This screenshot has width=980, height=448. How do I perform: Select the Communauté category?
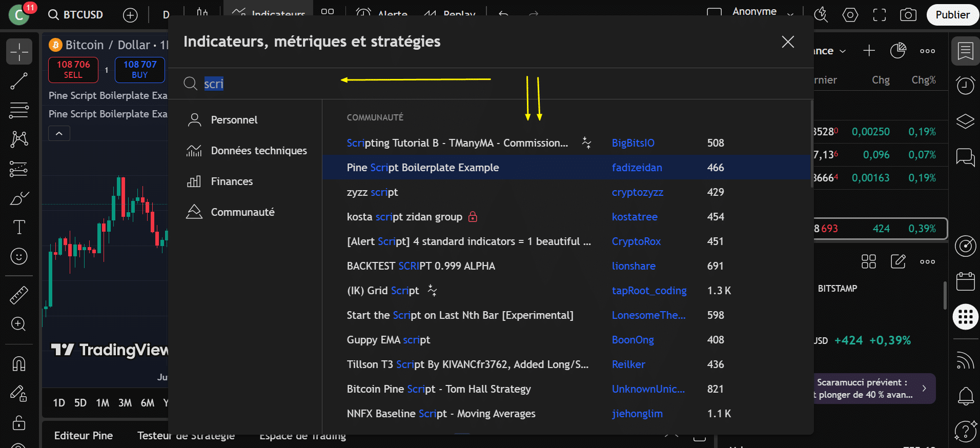click(x=245, y=212)
